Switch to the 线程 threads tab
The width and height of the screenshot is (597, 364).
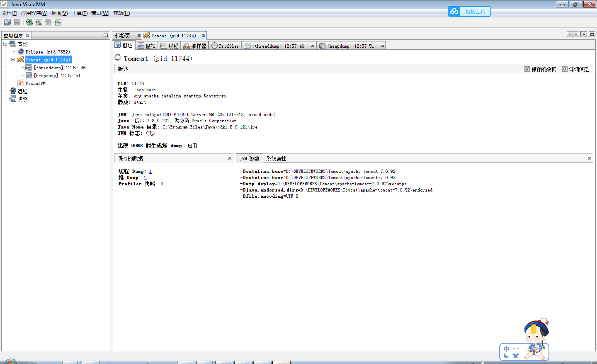[170, 46]
